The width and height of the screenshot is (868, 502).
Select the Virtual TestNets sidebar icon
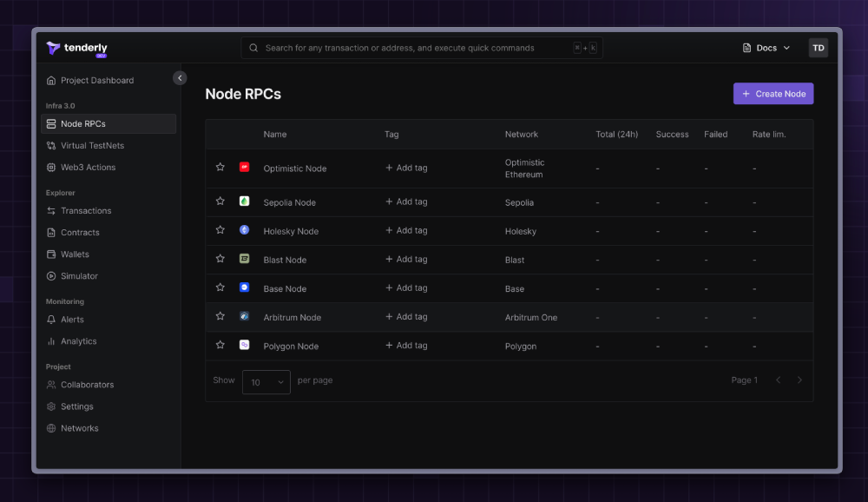tap(53, 145)
